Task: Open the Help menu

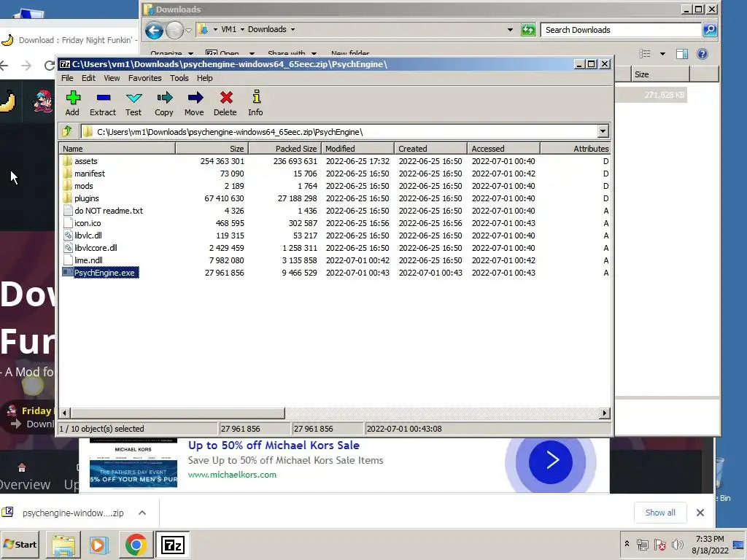Action: (x=204, y=78)
